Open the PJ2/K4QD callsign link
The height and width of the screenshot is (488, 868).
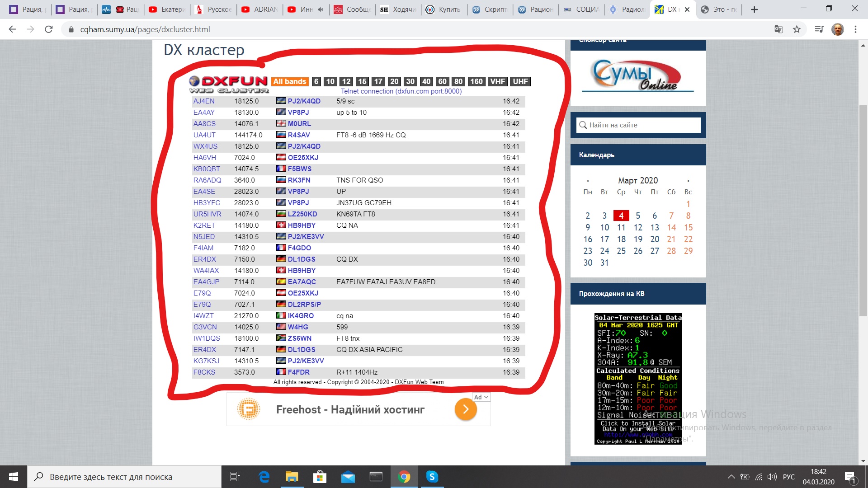tap(304, 101)
